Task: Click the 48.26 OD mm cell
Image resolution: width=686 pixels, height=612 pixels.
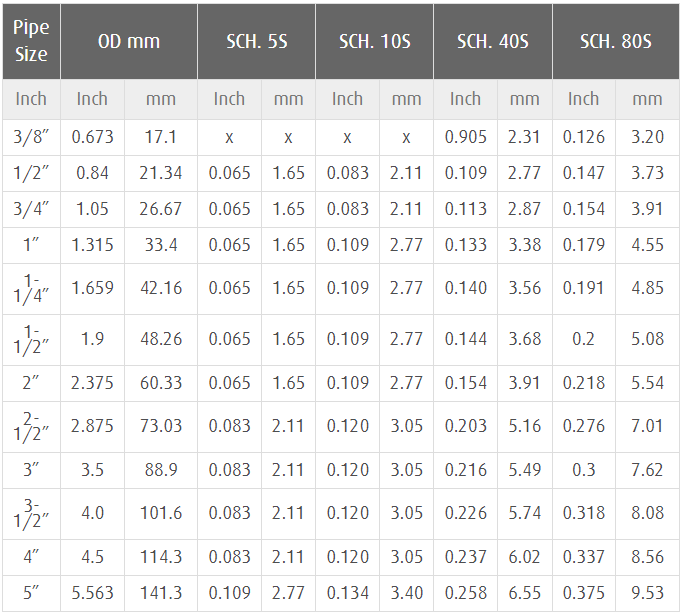Action: pyautogui.click(x=161, y=339)
